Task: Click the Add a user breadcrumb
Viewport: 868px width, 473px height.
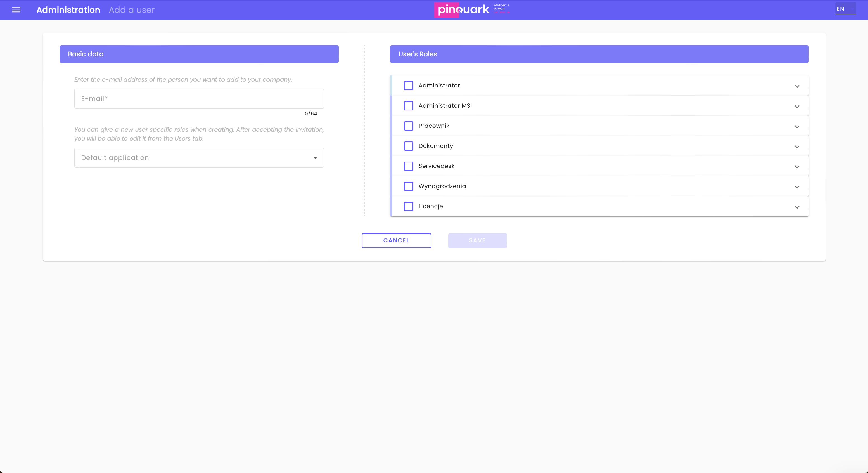Action: (x=131, y=10)
